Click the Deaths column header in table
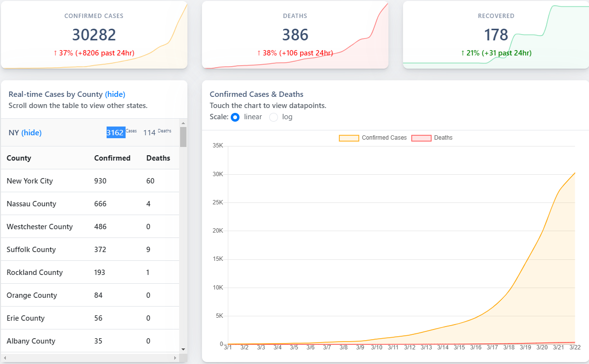This screenshot has height=364, width=589. [158, 158]
